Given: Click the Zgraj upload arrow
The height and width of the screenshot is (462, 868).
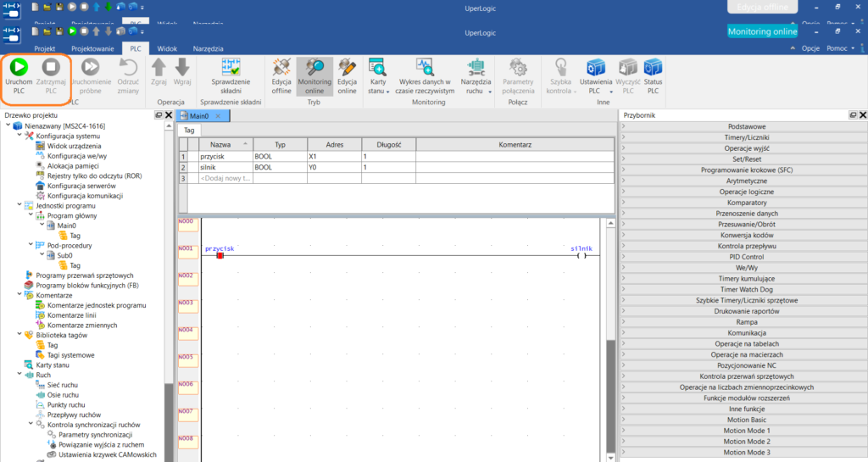Looking at the screenshot, I should coord(159,68).
